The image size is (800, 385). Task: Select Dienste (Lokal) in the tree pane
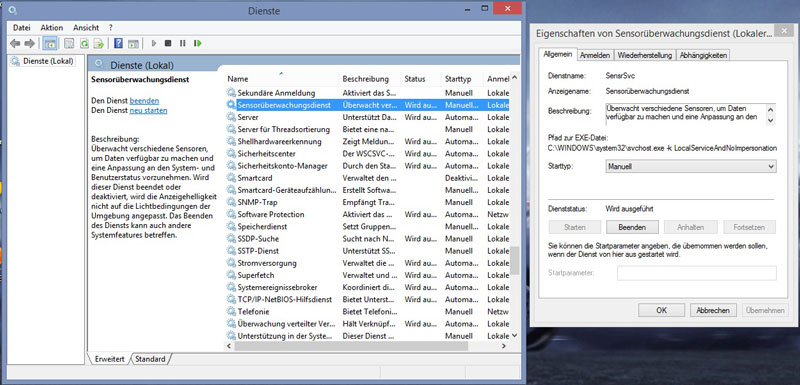tap(48, 61)
